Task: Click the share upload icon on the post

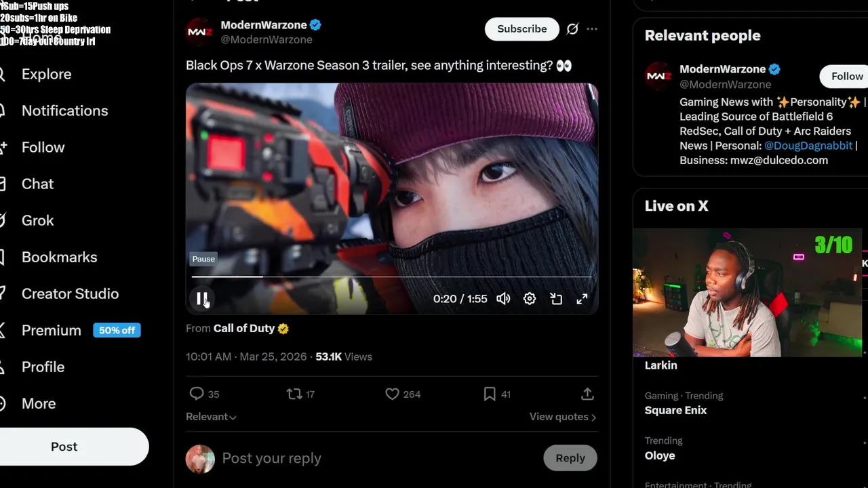Action: click(x=587, y=394)
